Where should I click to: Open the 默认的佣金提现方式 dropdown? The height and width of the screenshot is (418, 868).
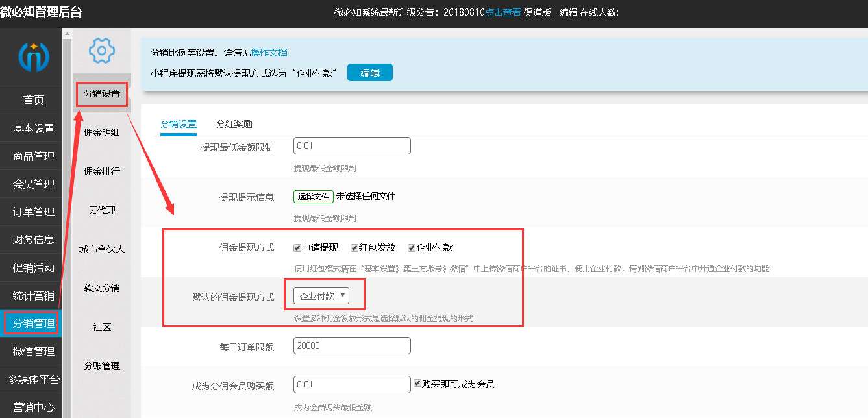pos(321,296)
